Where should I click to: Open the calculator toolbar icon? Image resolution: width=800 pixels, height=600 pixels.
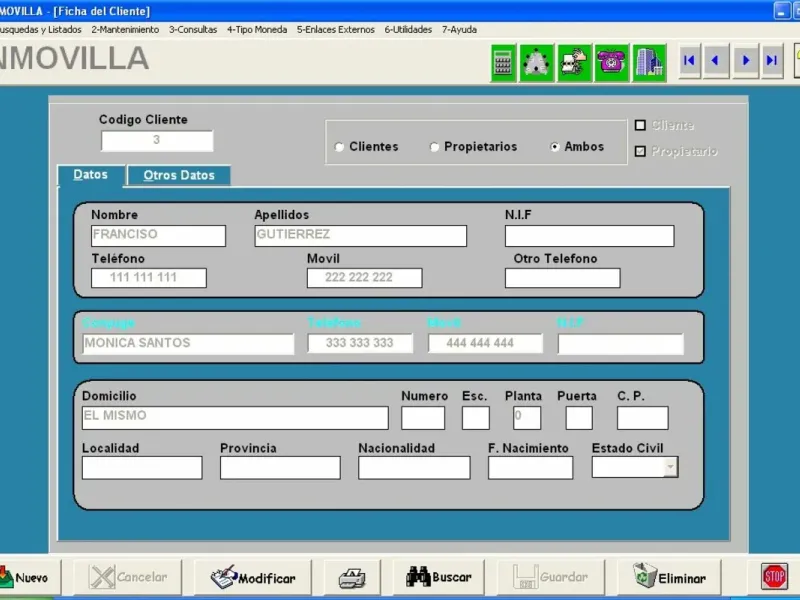click(504, 63)
